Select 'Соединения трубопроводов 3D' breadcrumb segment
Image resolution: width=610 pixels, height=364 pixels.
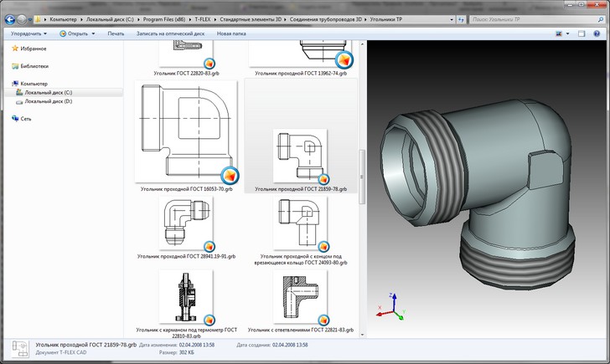325,19
